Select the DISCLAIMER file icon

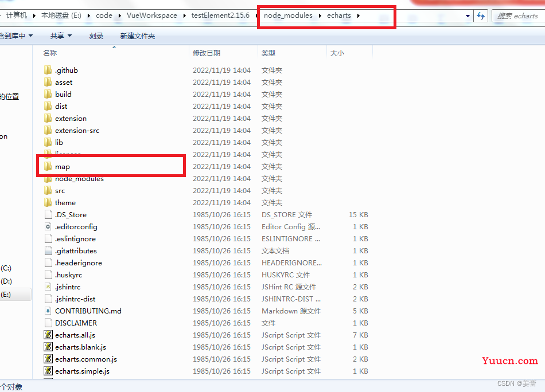click(48, 323)
